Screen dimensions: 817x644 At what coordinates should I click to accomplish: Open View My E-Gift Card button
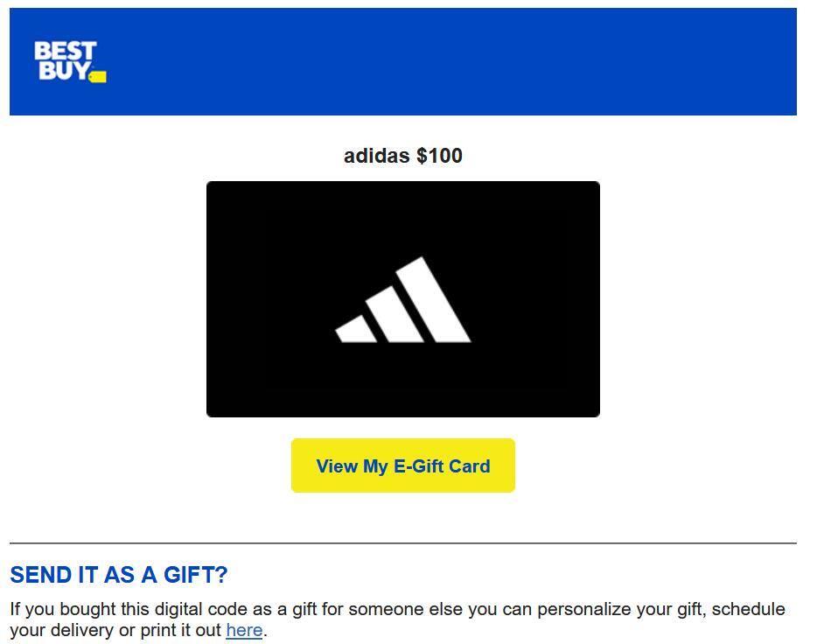pyautogui.click(x=403, y=465)
